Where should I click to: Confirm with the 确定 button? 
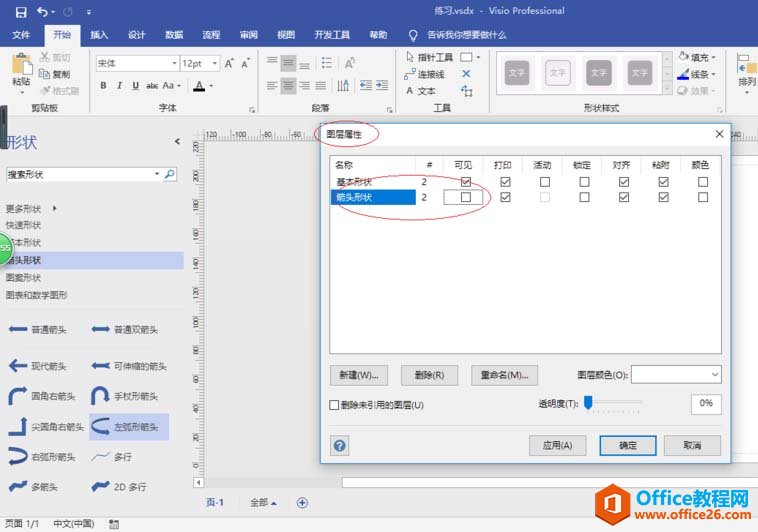(x=627, y=445)
